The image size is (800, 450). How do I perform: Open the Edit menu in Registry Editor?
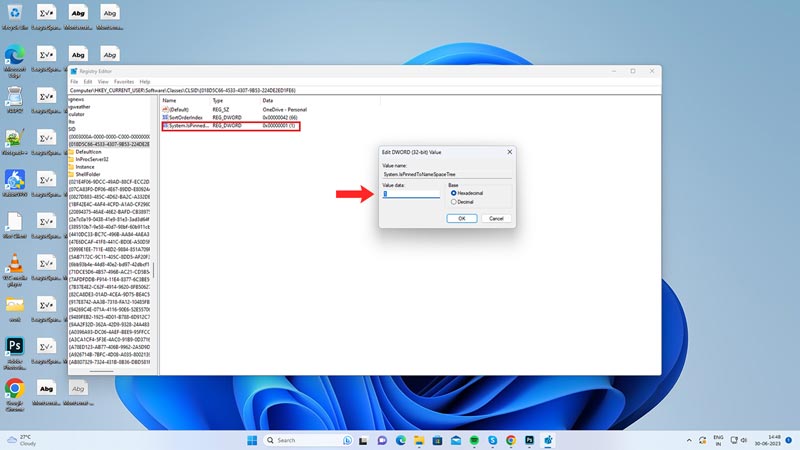click(x=88, y=82)
